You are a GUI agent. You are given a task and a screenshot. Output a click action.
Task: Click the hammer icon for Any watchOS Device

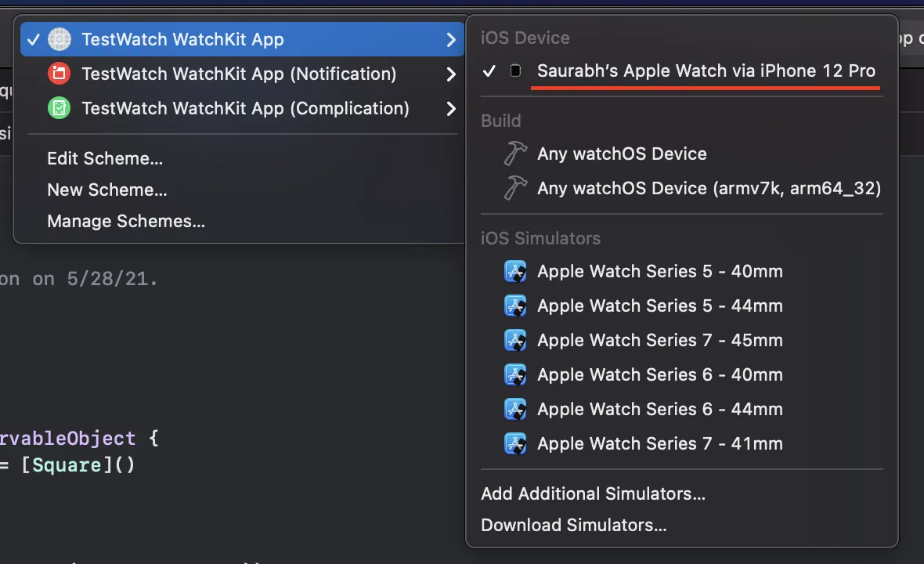coord(514,154)
